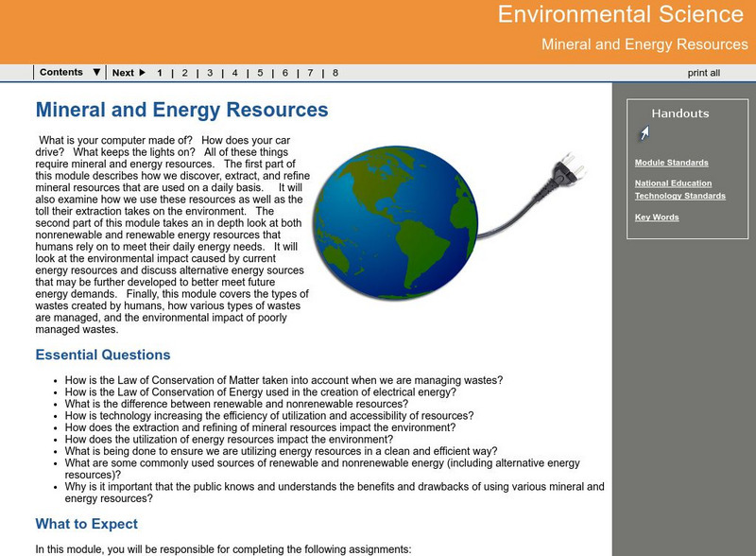This screenshot has height=556, width=756.
Task: Jump to page 3 of the module
Action: 210,73
